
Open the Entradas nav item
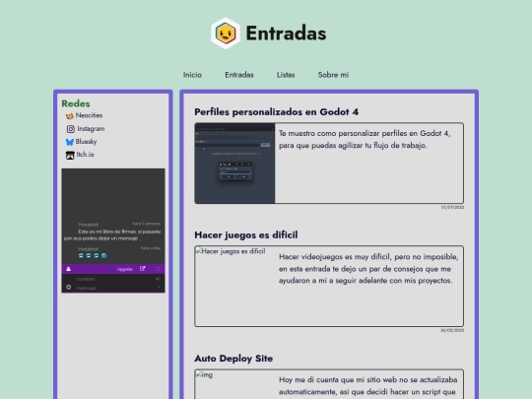(239, 75)
